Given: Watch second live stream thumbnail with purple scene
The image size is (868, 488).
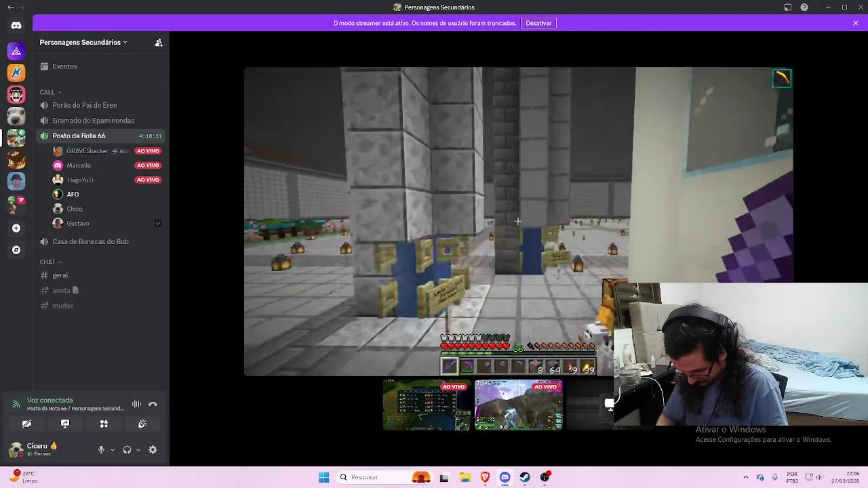Looking at the screenshot, I should pyautogui.click(x=518, y=405).
